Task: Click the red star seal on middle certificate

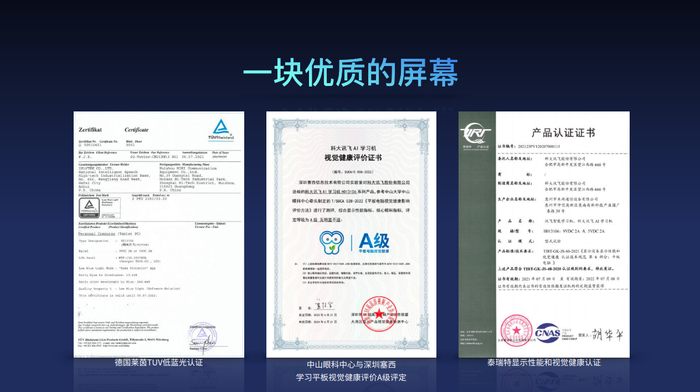Action: point(379,313)
